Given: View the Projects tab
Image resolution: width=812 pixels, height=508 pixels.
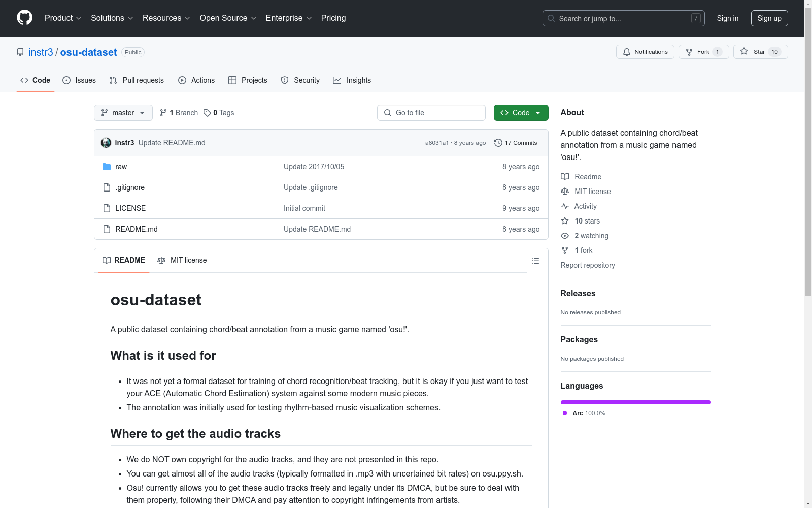Looking at the screenshot, I should pos(248,80).
